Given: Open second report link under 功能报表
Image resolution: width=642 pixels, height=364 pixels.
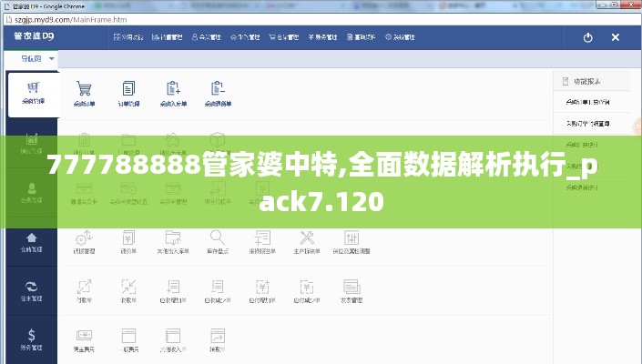Looking at the screenshot, I should (x=587, y=124).
